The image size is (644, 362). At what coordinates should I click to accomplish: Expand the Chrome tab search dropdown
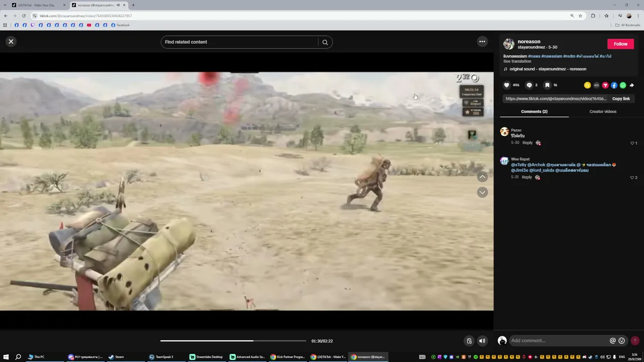coord(5,5)
